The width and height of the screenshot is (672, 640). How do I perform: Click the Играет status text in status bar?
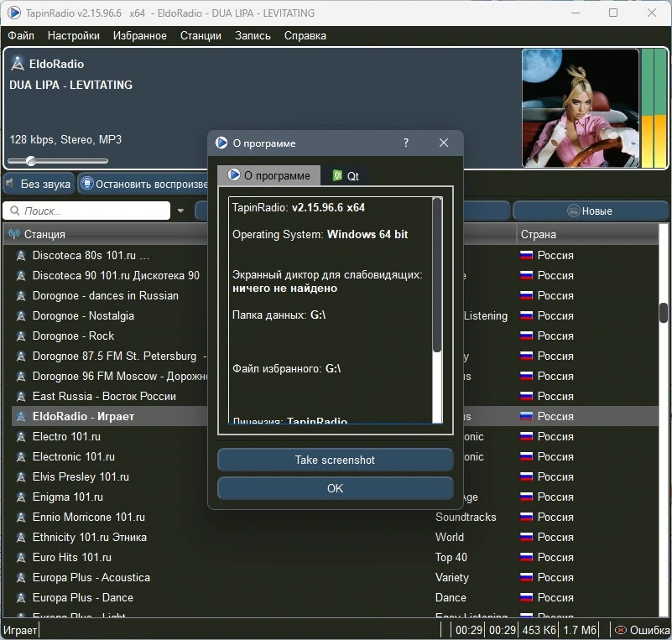click(20, 630)
